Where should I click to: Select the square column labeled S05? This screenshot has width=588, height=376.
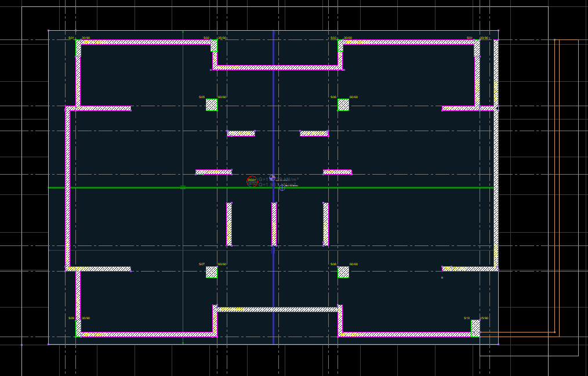pyautogui.click(x=212, y=105)
